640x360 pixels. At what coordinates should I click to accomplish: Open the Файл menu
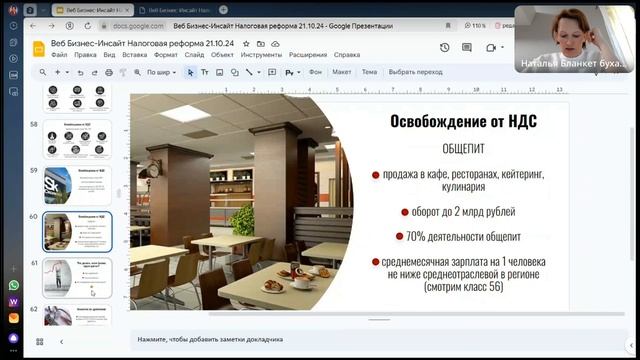pos(59,55)
